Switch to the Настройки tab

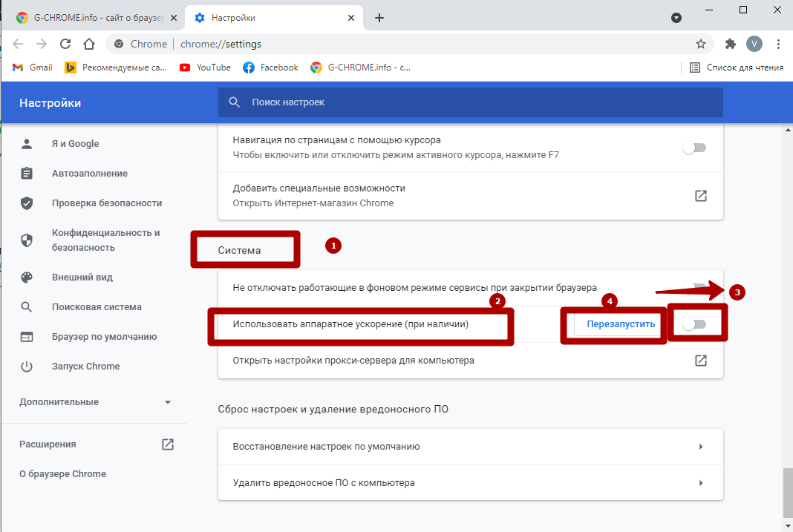tap(273, 18)
